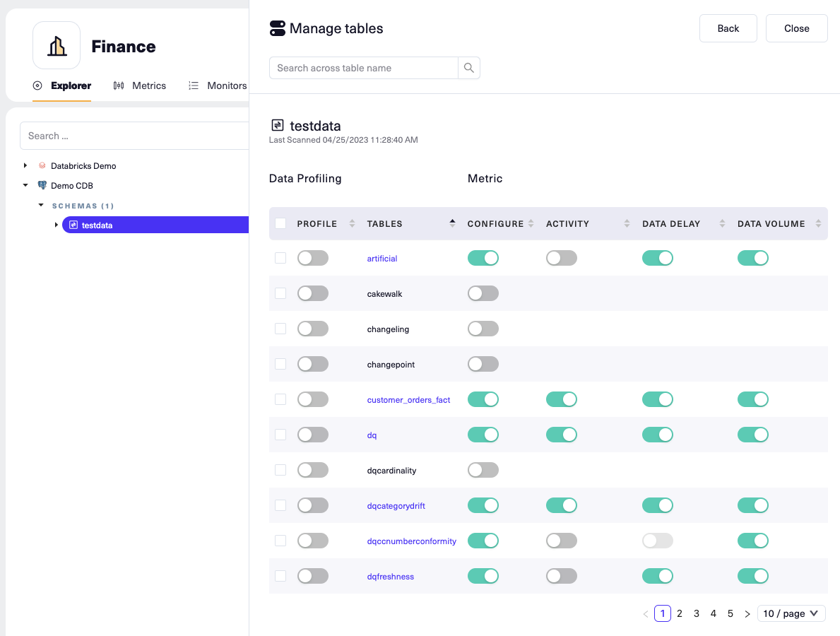Disable Data Volume toggle for dqfreshness

pos(752,576)
